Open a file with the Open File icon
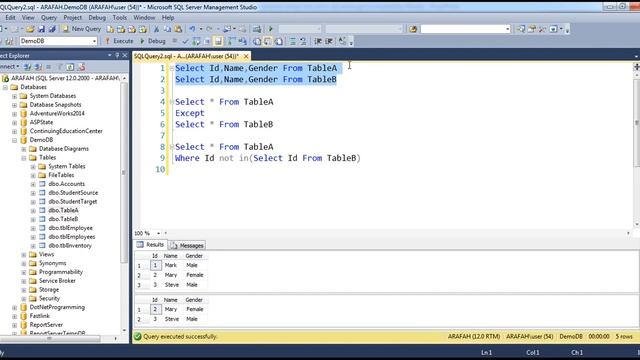Viewport: 640px width, 360px height. (30, 29)
